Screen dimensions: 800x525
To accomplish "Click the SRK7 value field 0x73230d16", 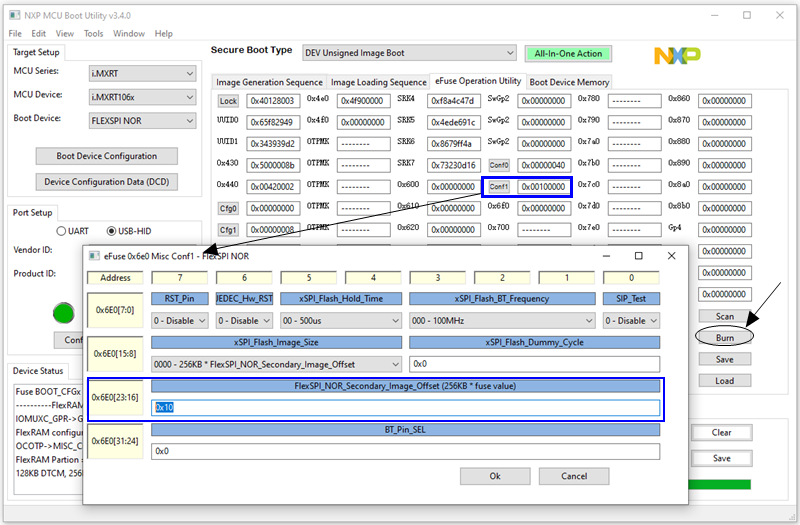I will [454, 165].
